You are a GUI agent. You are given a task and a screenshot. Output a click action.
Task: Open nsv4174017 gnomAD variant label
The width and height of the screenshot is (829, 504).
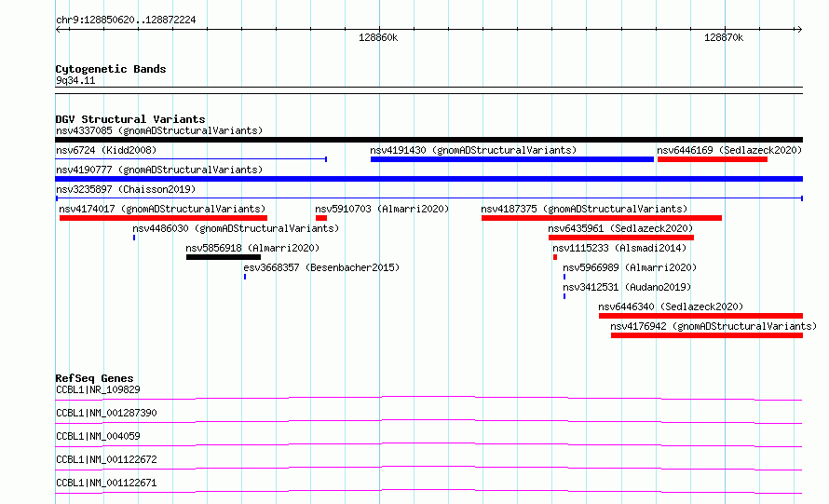pos(162,209)
